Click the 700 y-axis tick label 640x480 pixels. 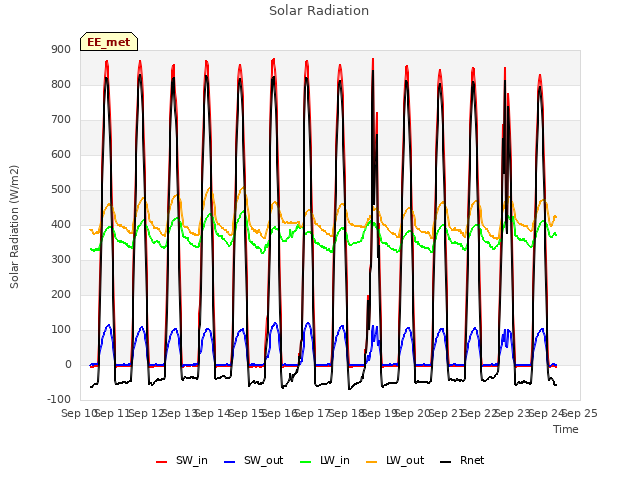click(61, 120)
